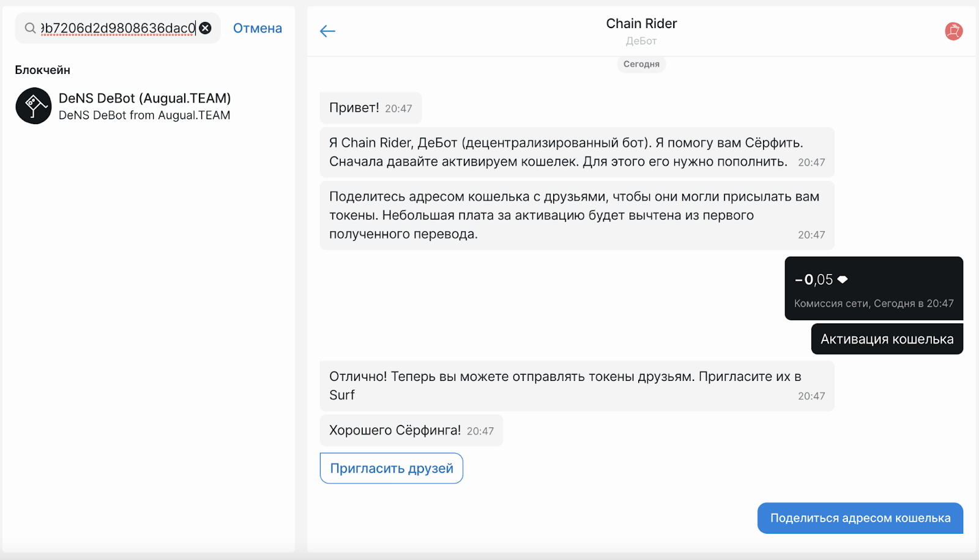
Task: Click the Блокчейн section heading
Action: pos(43,70)
